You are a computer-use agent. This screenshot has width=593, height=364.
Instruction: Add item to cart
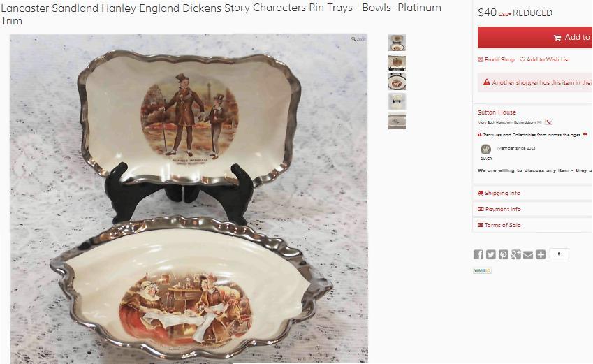[535, 38]
